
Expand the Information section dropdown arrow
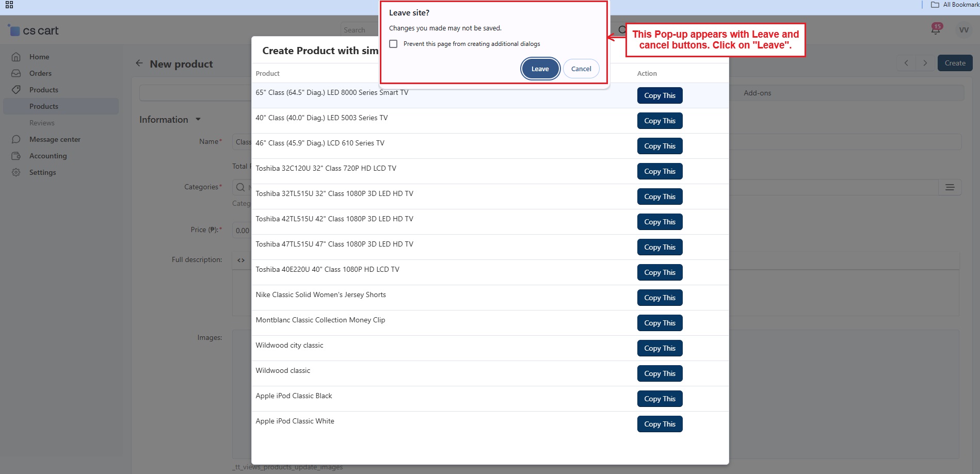[x=198, y=120]
